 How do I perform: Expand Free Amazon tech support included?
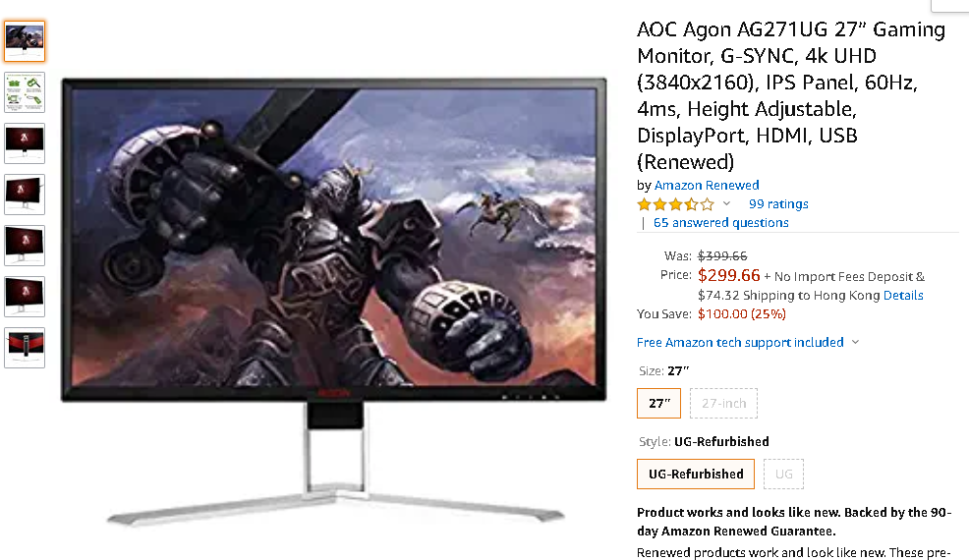coord(740,343)
